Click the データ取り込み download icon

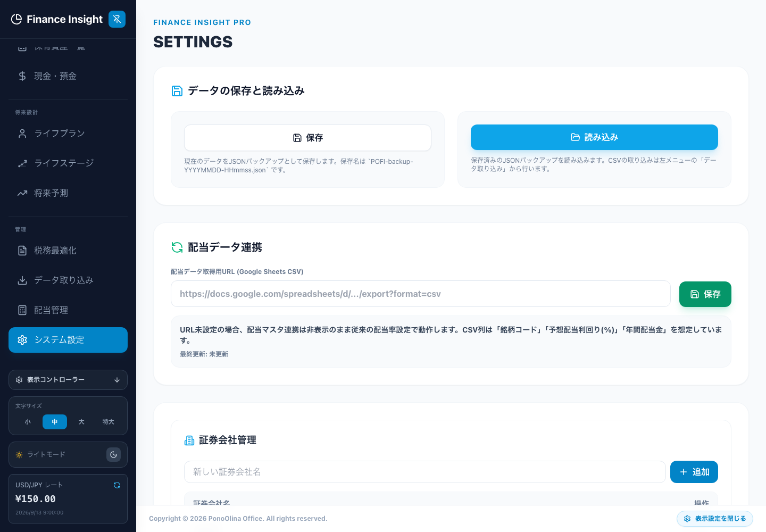22,280
